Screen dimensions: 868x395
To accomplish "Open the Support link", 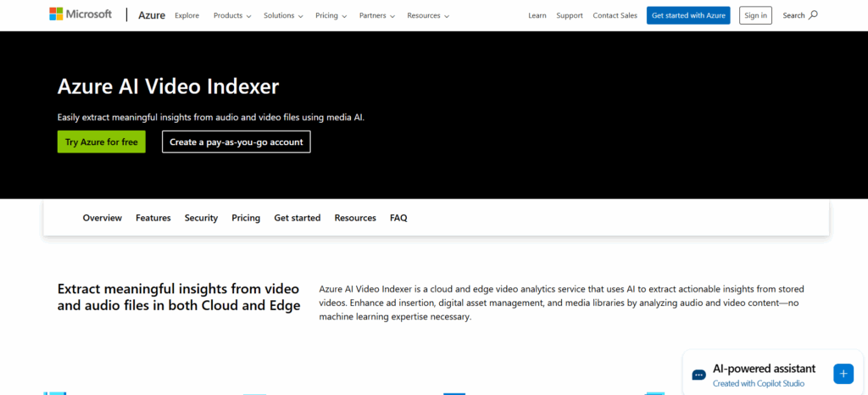I will (x=570, y=15).
